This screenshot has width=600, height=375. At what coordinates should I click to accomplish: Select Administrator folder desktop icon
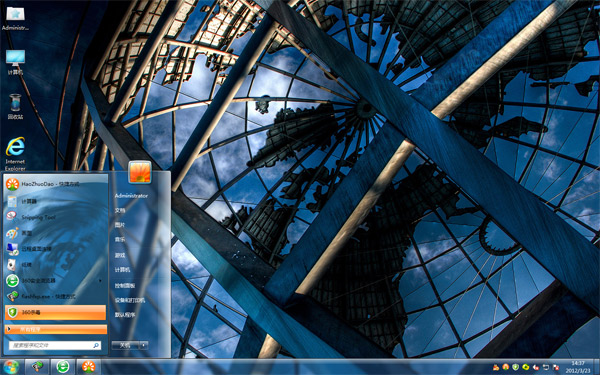(x=15, y=18)
